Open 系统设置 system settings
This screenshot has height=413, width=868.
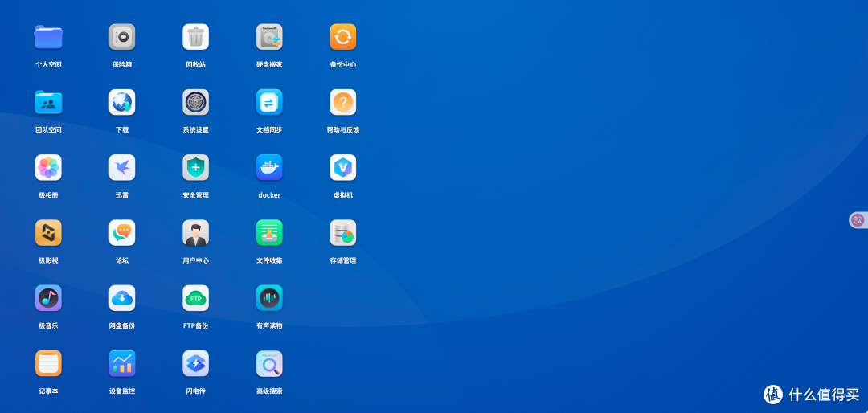pos(195,102)
